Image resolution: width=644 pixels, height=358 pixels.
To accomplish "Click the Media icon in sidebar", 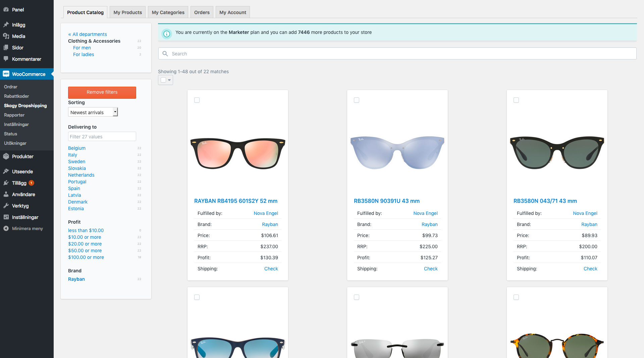I will point(6,36).
